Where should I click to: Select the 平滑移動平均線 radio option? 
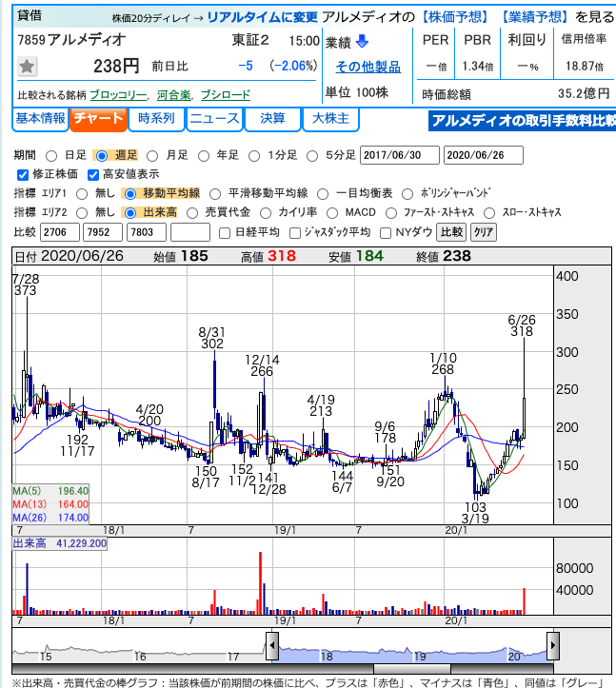215,194
